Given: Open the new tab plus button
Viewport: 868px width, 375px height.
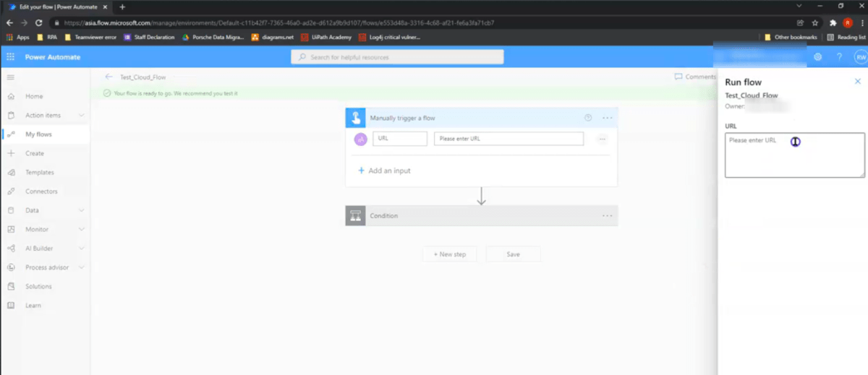Looking at the screenshot, I should coord(122,7).
